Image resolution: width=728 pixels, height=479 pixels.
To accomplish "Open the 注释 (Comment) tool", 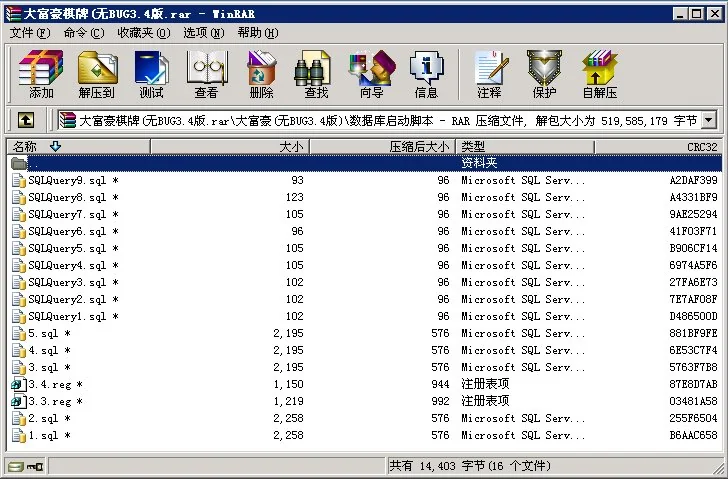I will (x=489, y=73).
